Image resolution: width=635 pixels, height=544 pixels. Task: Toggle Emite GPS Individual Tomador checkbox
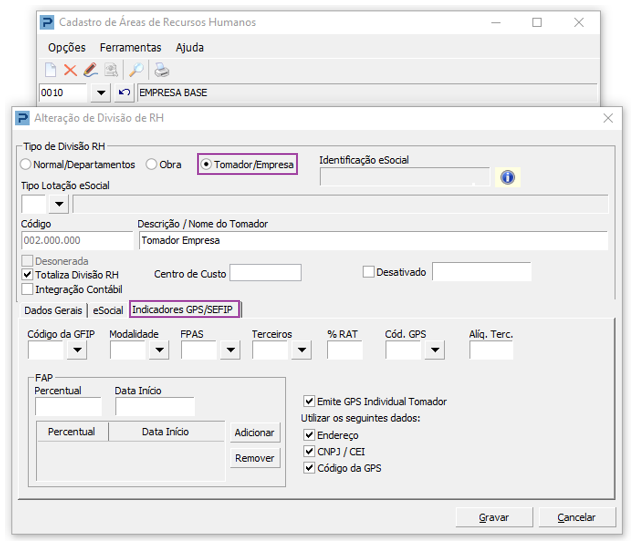coord(309,401)
